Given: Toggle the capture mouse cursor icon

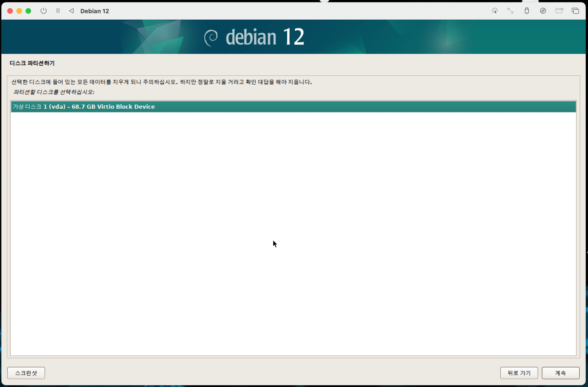Looking at the screenshot, I should click(495, 11).
